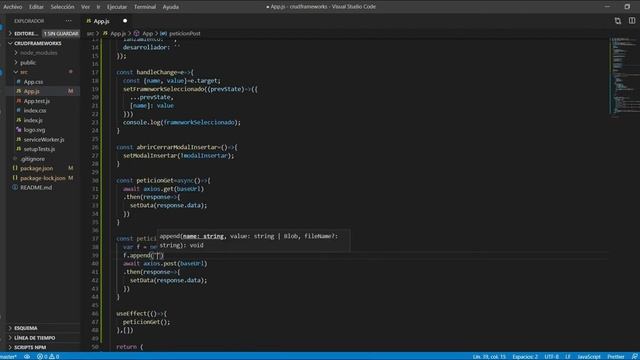This screenshot has height=360, width=640.
Task: Click the append signature tooltip
Action: pyautogui.click(x=253, y=240)
